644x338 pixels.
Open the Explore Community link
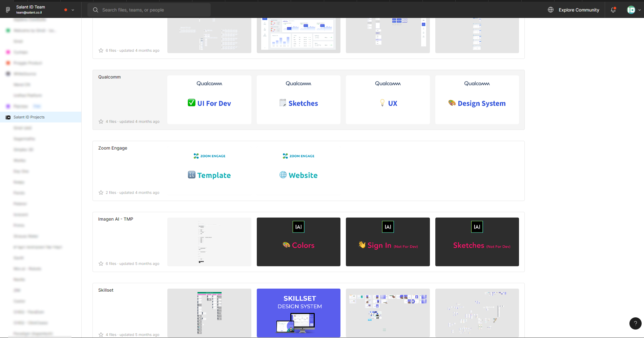point(579,10)
